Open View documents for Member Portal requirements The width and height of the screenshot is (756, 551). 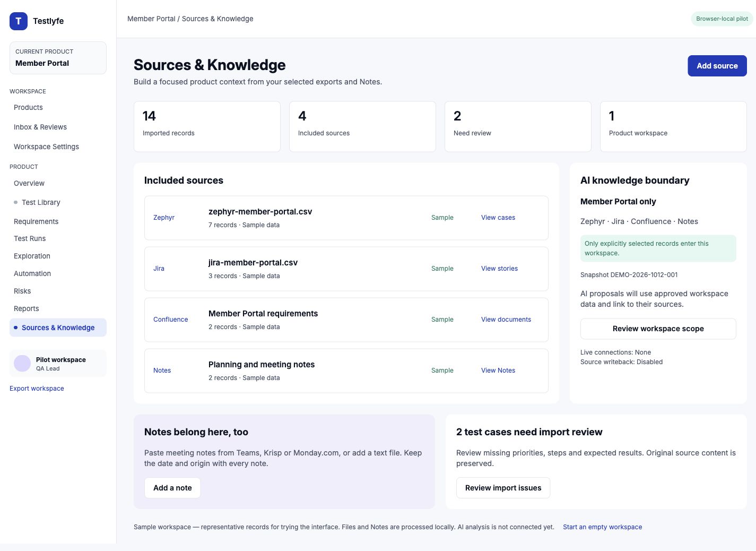(x=506, y=320)
